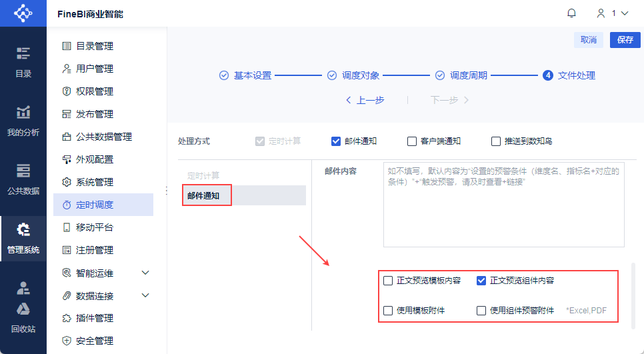This screenshot has height=354, width=644.
Task: Uncheck 正文预览组件内容 option
Action: click(481, 281)
